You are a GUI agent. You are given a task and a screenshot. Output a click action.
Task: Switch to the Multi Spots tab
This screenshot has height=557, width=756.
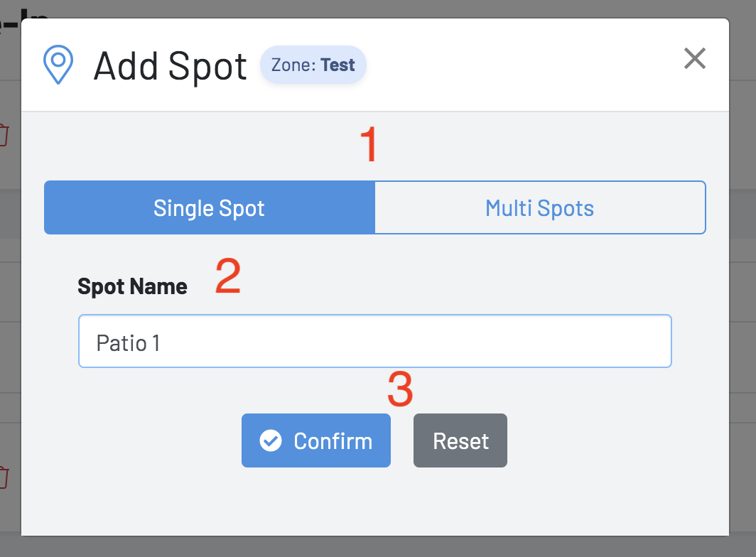(x=540, y=207)
